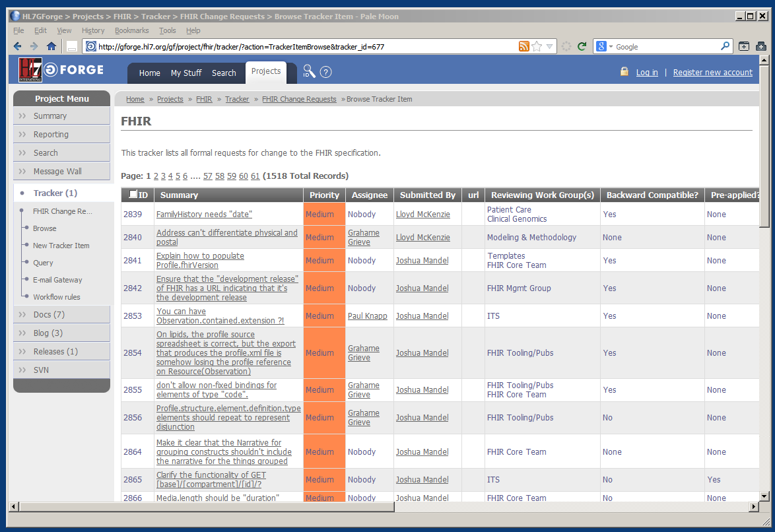Sort by Submitted By column header

pyautogui.click(x=428, y=195)
